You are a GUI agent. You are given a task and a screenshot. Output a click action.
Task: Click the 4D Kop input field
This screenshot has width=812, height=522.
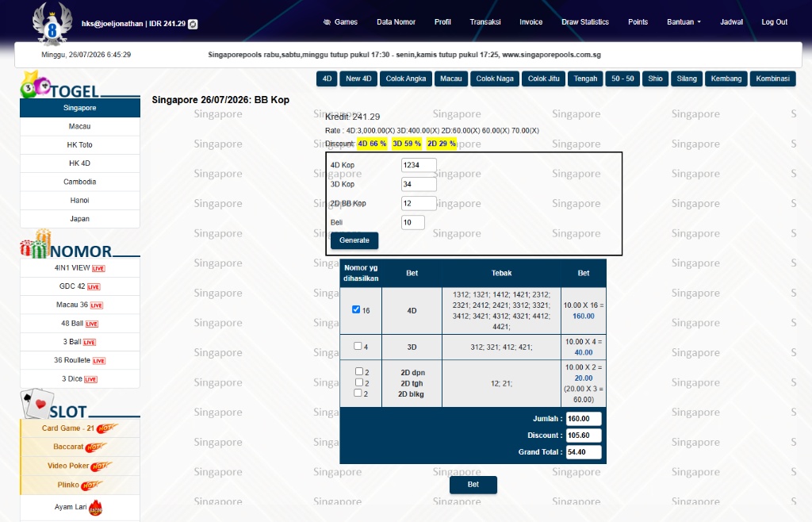[419, 165]
